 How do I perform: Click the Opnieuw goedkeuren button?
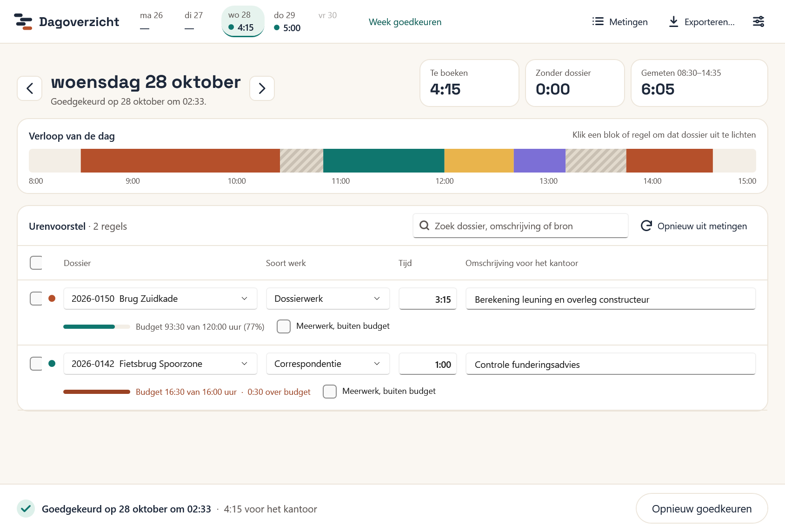pos(702,509)
